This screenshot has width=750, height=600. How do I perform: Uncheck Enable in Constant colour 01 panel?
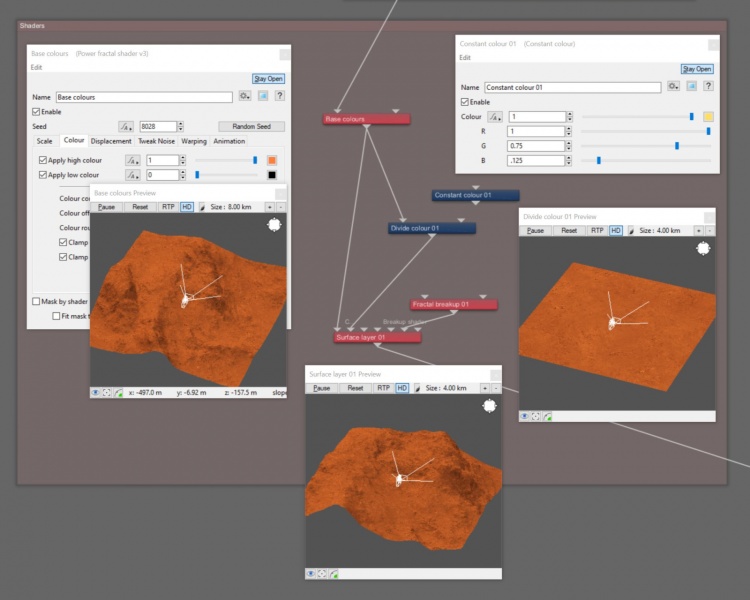coord(464,102)
